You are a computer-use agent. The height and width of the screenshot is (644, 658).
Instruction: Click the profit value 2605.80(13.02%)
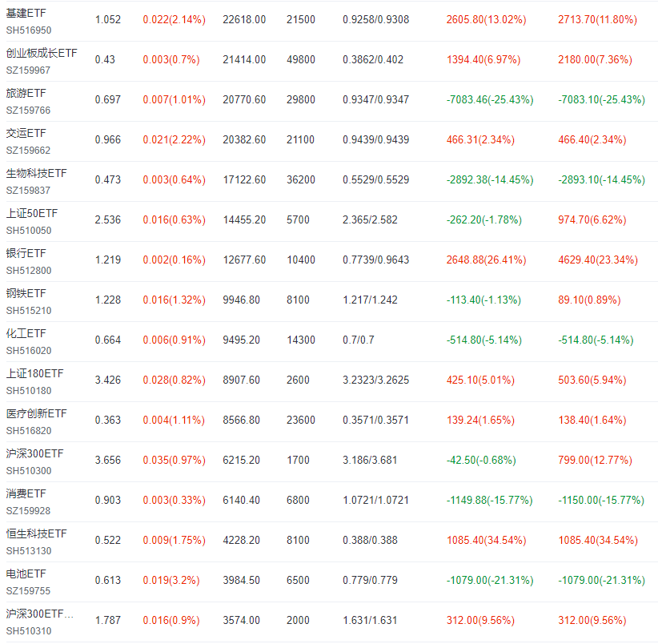[487, 20]
